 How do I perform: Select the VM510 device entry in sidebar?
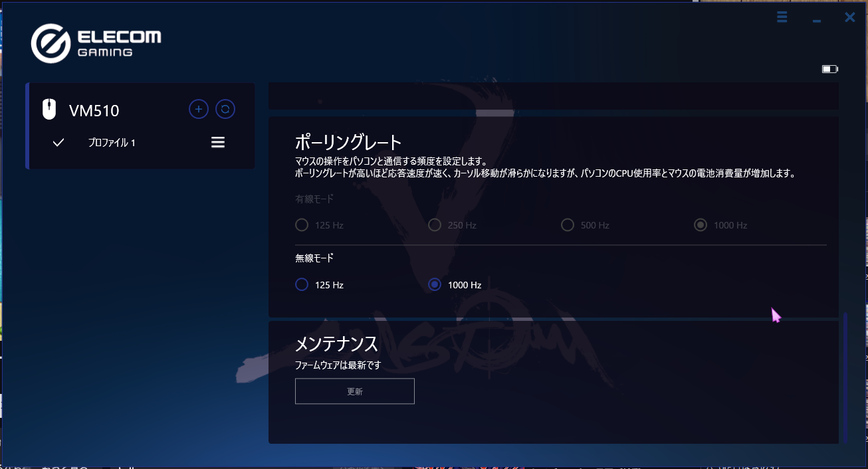click(94, 111)
